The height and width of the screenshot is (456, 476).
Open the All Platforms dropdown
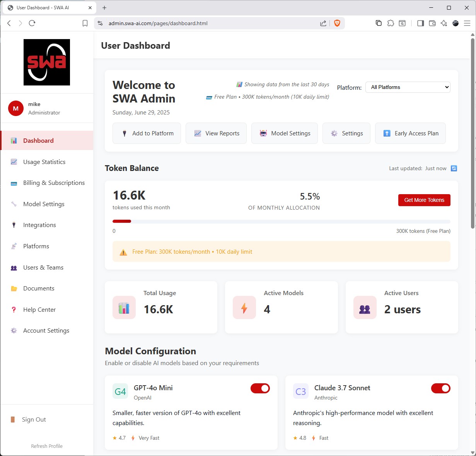(408, 87)
